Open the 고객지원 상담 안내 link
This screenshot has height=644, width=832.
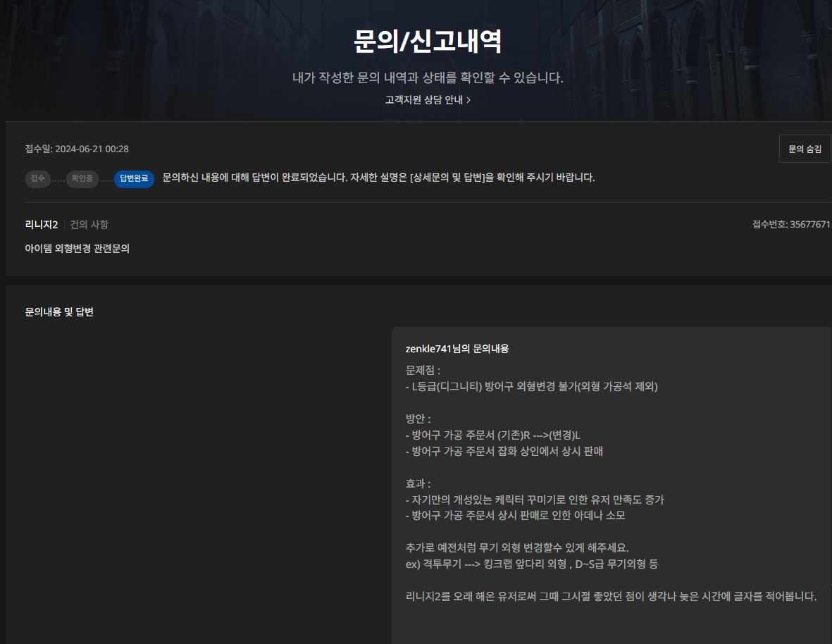pos(423,100)
